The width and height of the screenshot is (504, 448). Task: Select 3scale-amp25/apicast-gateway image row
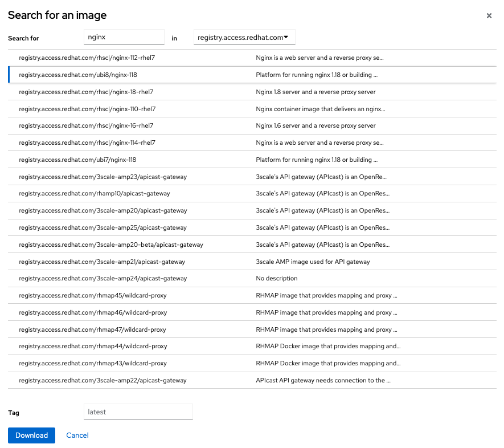pyautogui.click(x=252, y=227)
